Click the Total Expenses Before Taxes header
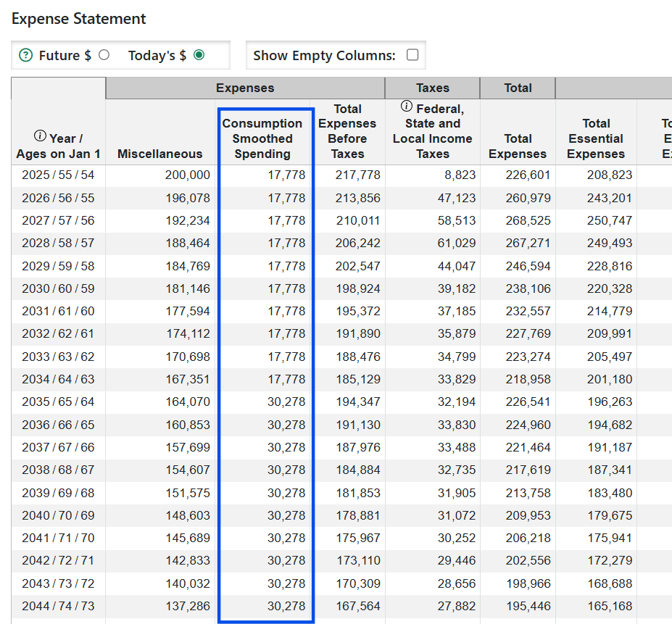 click(347, 131)
